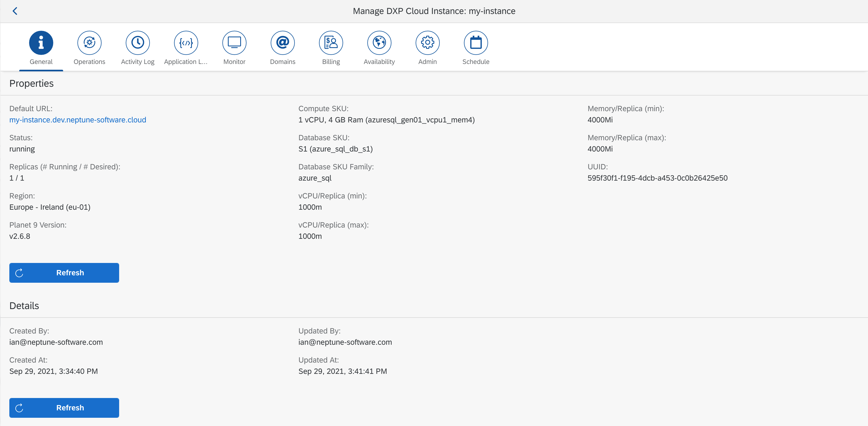Image resolution: width=868 pixels, height=426 pixels.
Task: Click Updated By email ian@neptune-software.com
Action: click(x=345, y=342)
